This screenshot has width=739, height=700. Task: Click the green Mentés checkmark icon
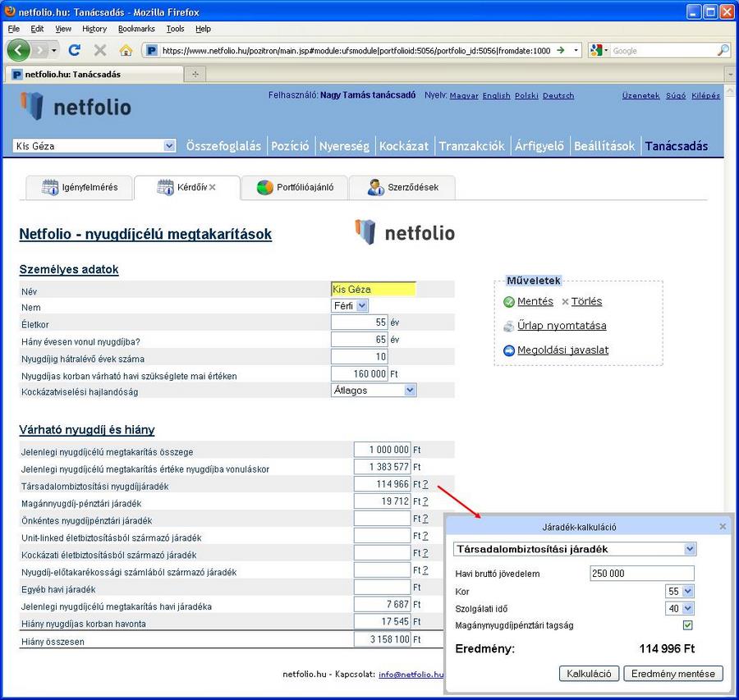[x=509, y=301]
